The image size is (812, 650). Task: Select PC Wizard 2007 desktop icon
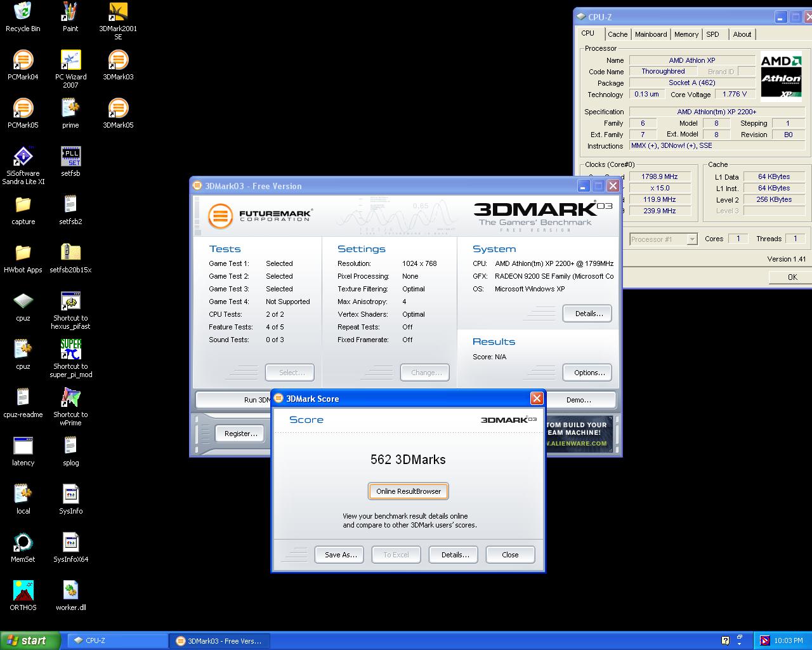pos(70,69)
